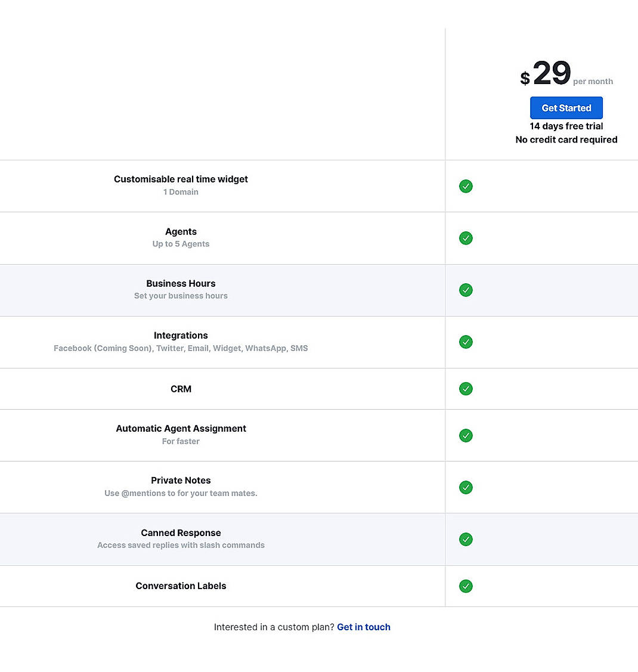
Task: Click the '14 days free trial' text
Action: point(566,126)
